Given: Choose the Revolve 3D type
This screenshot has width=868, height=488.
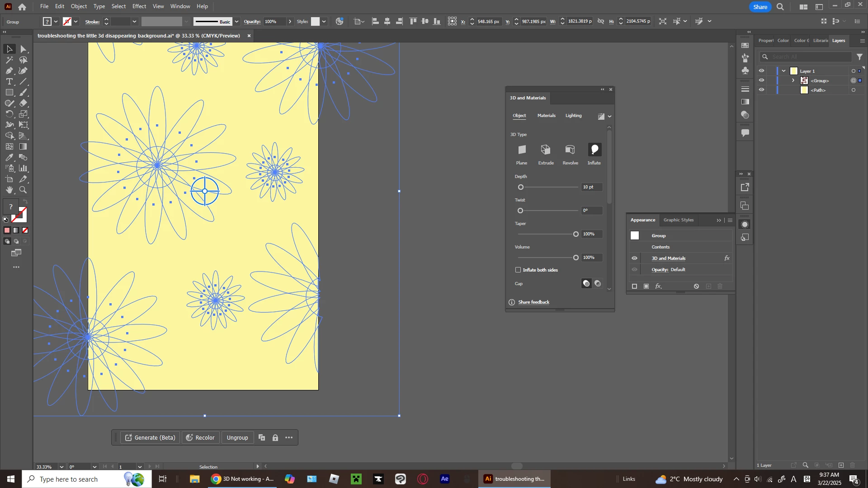Looking at the screenshot, I should 570,150.
